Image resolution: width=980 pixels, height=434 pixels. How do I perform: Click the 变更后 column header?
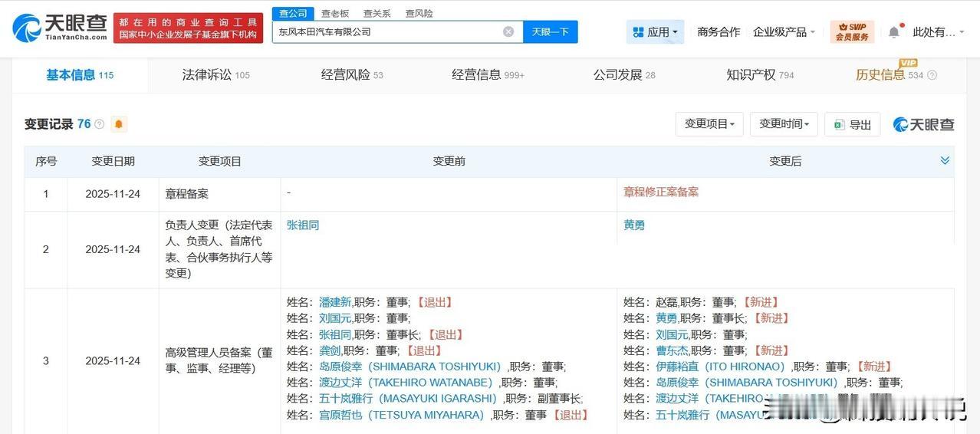[x=785, y=161]
